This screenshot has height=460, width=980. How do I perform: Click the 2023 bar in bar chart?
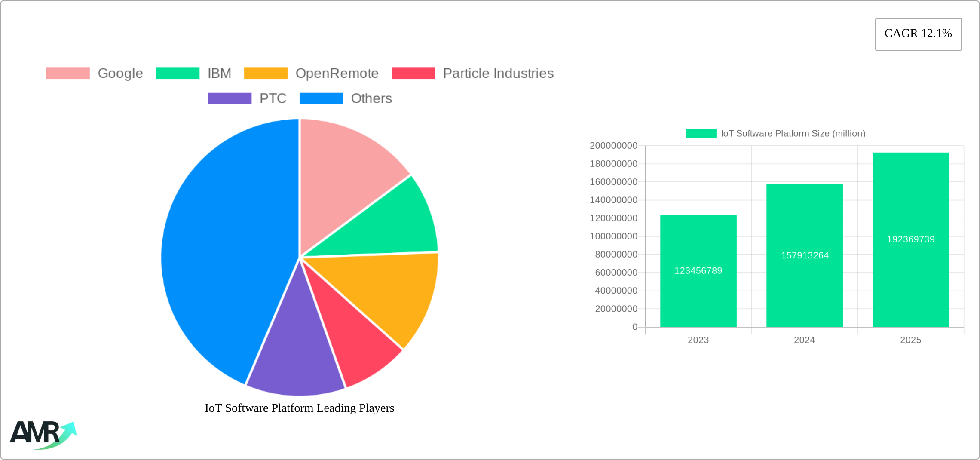(698, 271)
